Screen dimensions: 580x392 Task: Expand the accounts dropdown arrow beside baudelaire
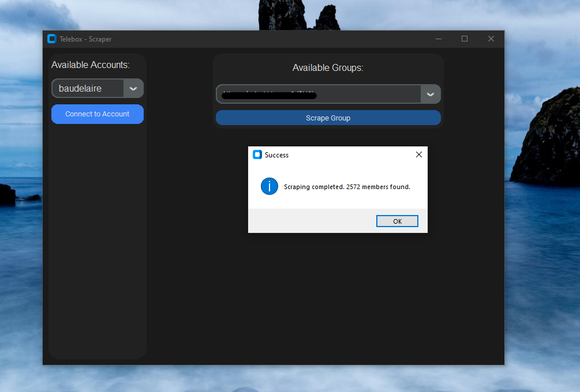pos(133,89)
